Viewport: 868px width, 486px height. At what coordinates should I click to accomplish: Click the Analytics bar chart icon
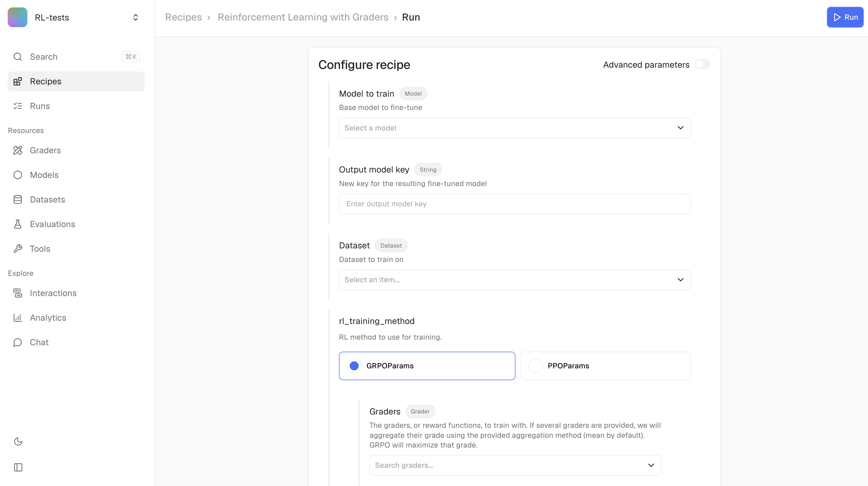[17, 318]
